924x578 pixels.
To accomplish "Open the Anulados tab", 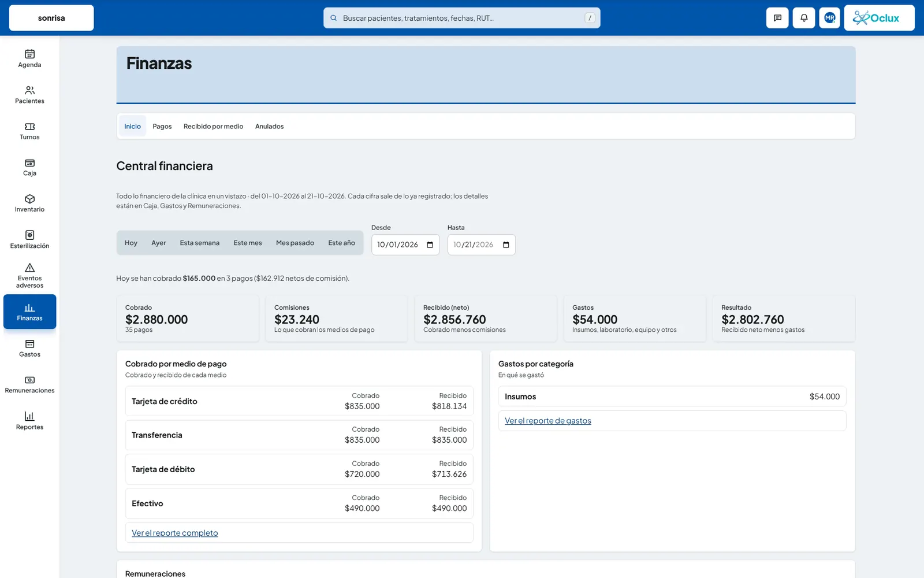I will pyautogui.click(x=270, y=126).
